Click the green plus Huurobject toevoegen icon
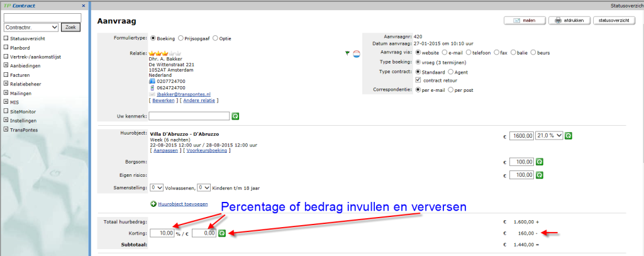Image resolution: width=644 pixels, height=256 pixels. [x=153, y=204]
